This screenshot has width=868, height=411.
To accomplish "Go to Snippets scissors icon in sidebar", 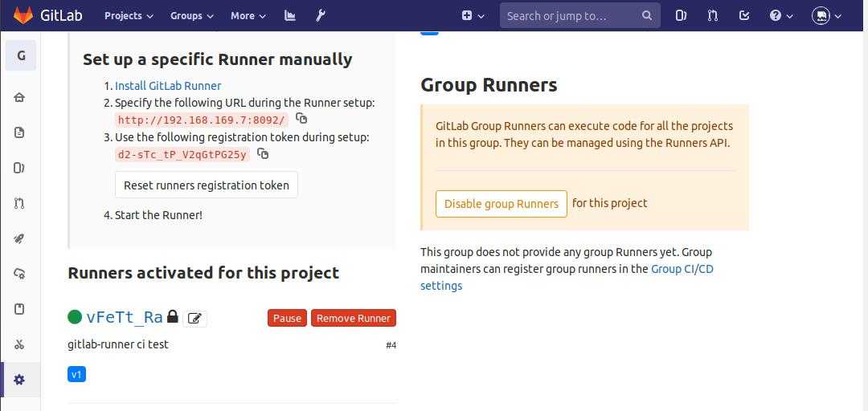I will coord(19,344).
